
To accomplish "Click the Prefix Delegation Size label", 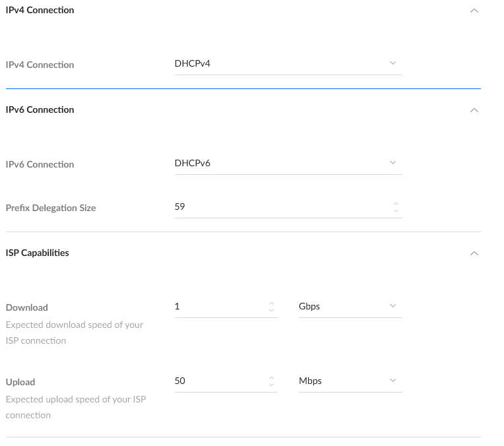I will (x=51, y=208).
